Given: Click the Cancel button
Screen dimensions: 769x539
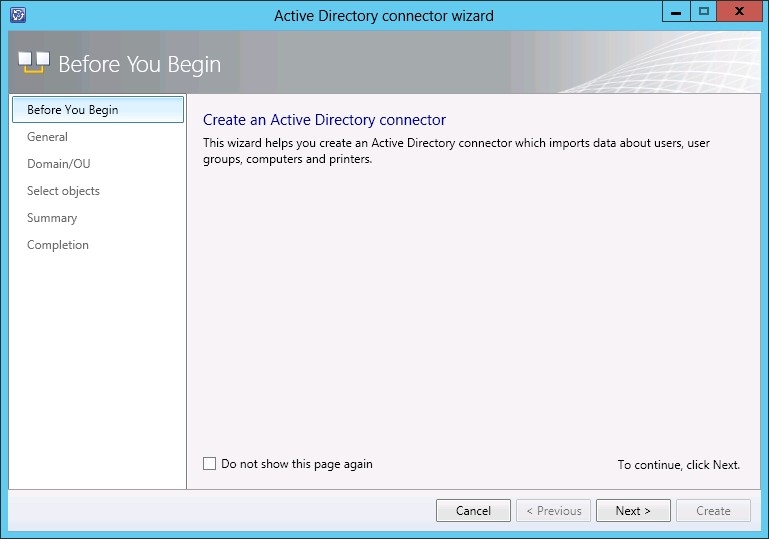Looking at the screenshot, I should pos(473,511).
